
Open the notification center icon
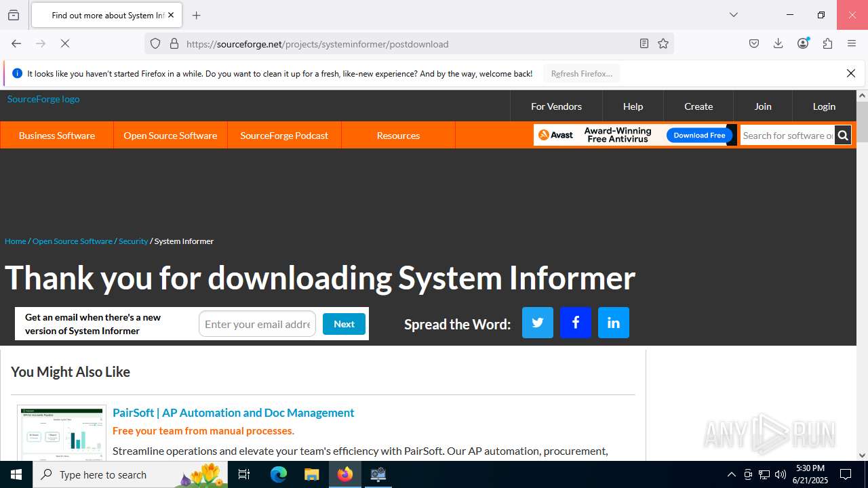coord(846,474)
